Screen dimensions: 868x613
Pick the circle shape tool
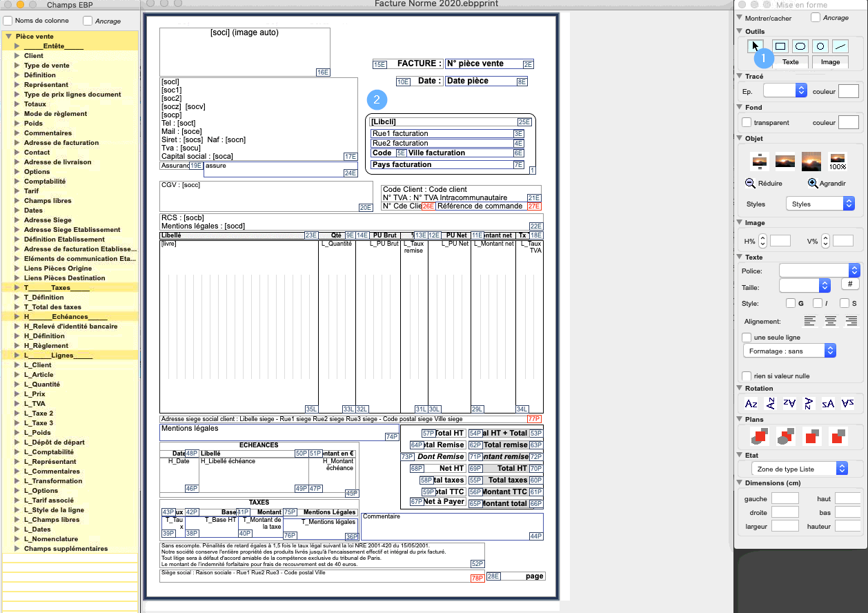820,46
